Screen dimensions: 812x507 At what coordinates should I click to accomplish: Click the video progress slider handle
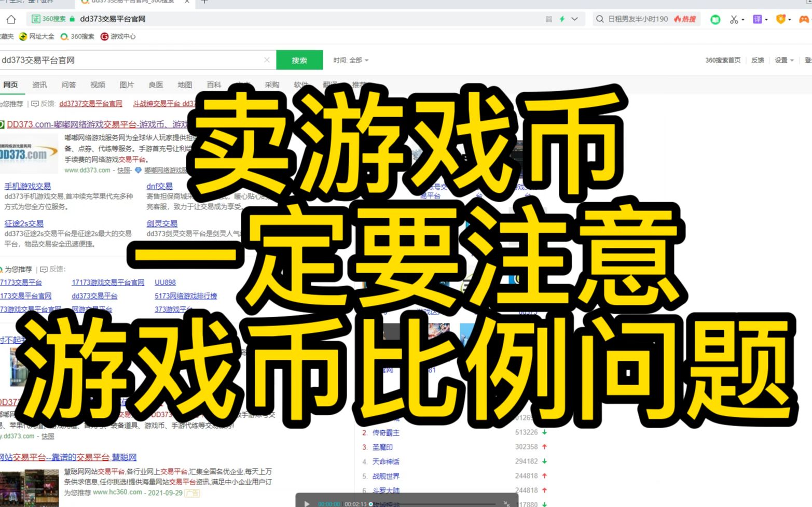tap(370, 504)
